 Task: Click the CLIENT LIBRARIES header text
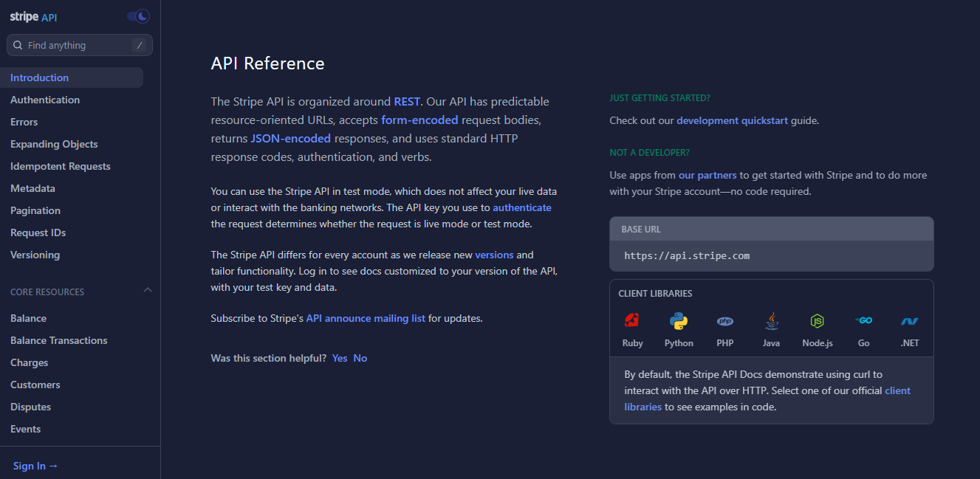pos(655,293)
